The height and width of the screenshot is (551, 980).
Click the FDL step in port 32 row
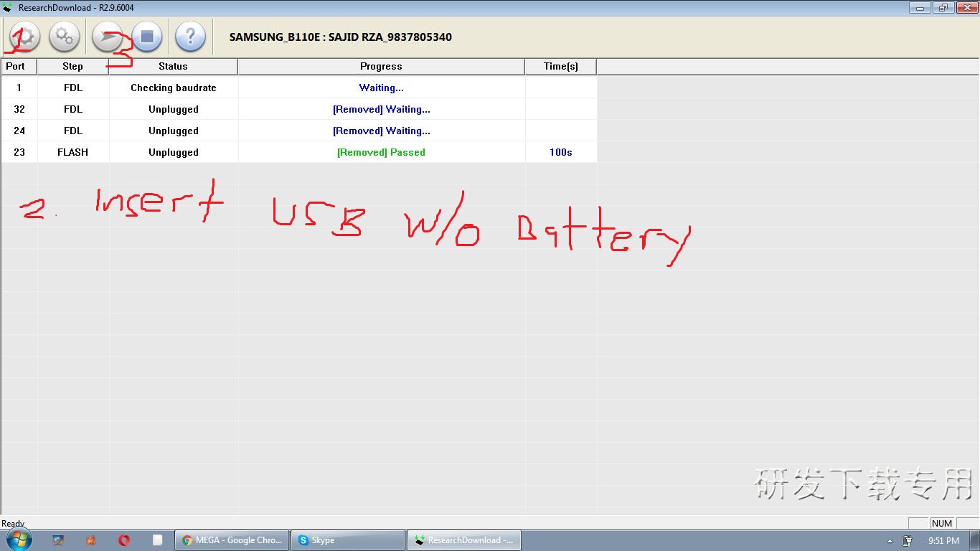pyautogui.click(x=73, y=109)
